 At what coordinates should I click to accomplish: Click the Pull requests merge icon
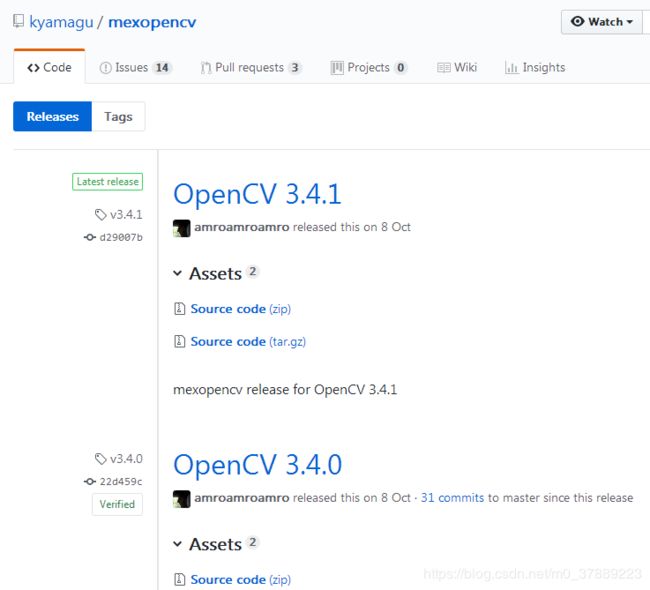pyautogui.click(x=206, y=68)
